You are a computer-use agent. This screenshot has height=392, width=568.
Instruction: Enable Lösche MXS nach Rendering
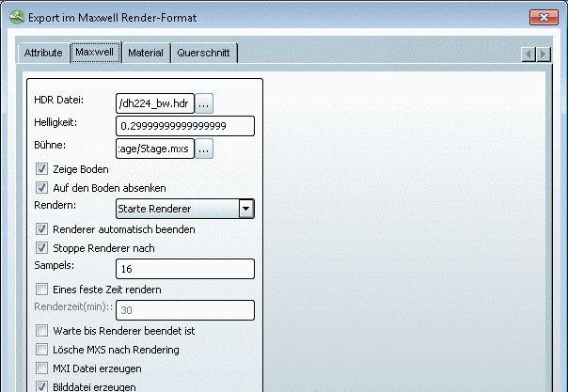pos(41,350)
